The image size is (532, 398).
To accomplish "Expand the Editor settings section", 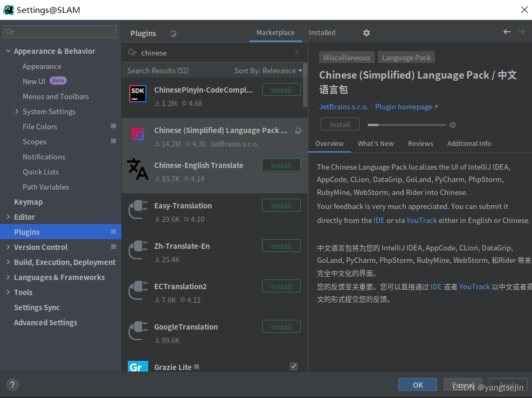I will [x=8, y=217].
